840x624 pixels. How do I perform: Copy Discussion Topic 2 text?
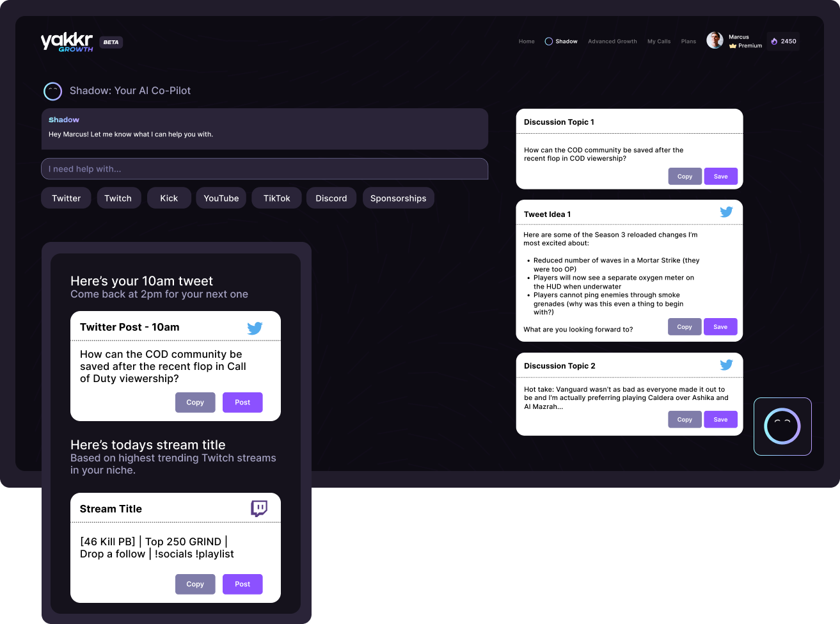click(685, 420)
